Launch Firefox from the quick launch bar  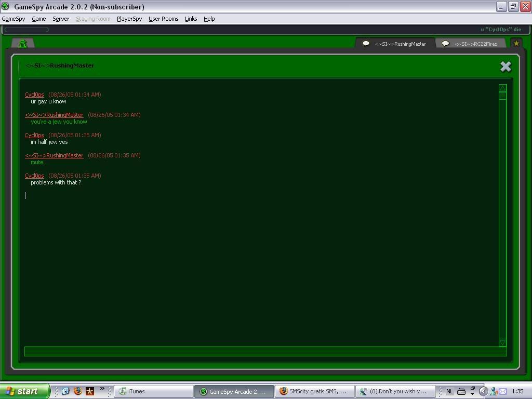[78, 391]
